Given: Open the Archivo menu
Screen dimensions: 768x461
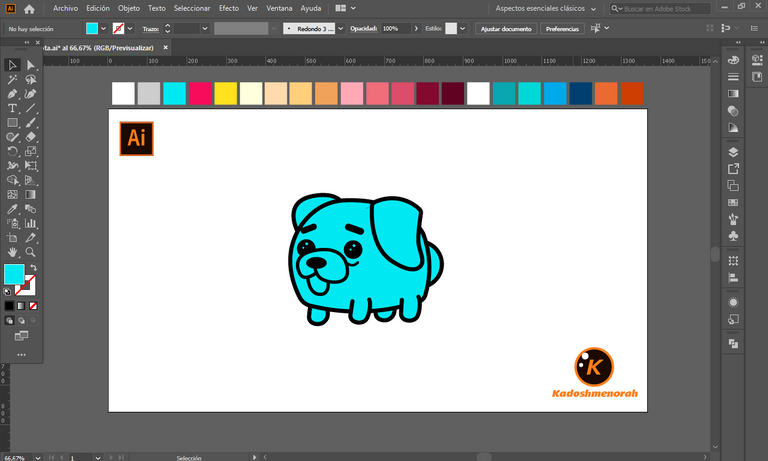Looking at the screenshot, I should pos(65,8).
